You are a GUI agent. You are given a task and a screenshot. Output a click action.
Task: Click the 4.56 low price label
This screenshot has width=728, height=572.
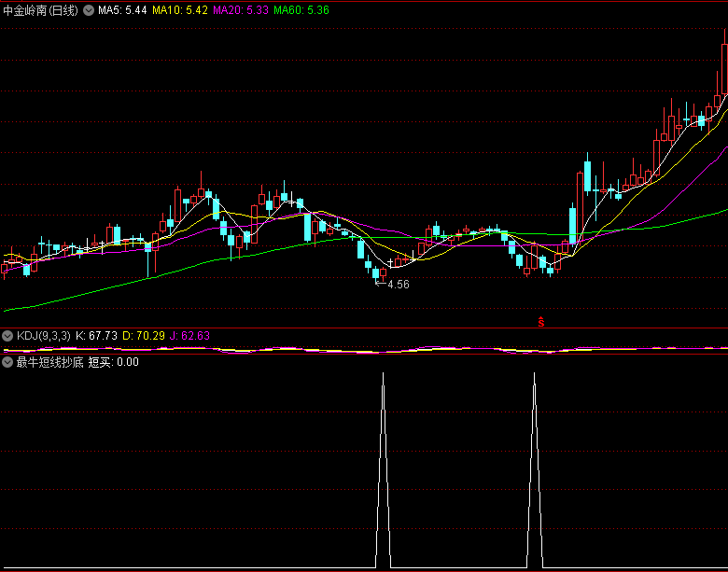pyautogui.click(x=399, y=285)
